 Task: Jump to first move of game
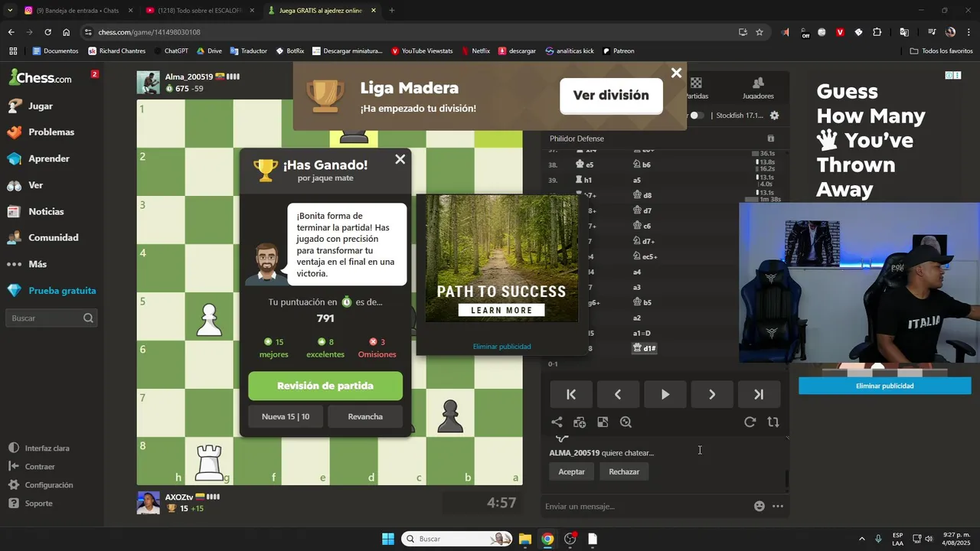[571, 394]
